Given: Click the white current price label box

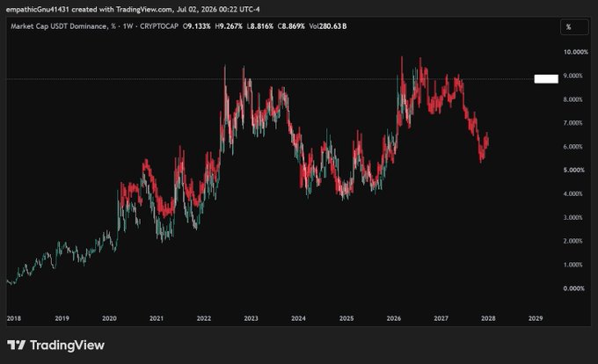Looking at the screenshot, I should [x=546, y=79].
